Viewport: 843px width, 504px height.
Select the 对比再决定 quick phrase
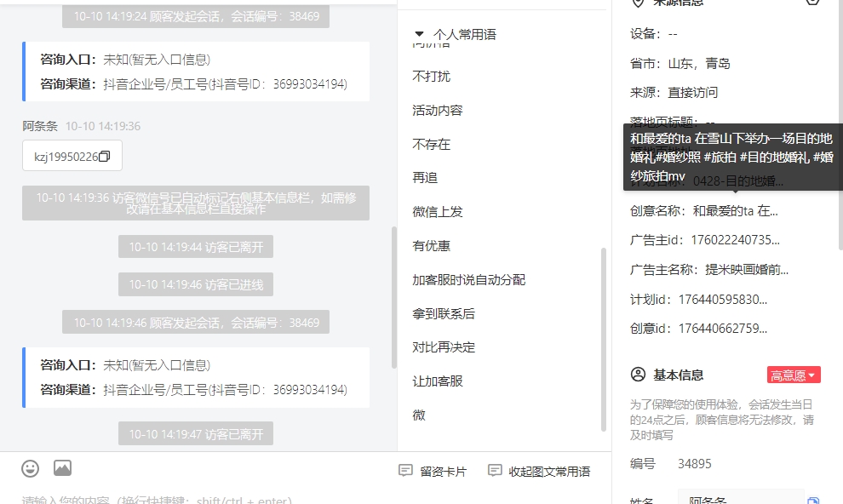[444, 347]
